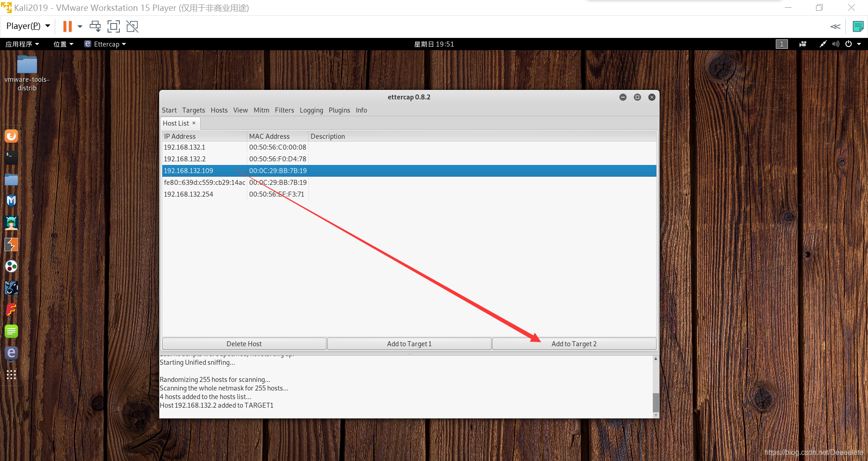Launch Maltego from the dock
The image size is (868, 461).
pyautogui.click(x=11, y=288)
